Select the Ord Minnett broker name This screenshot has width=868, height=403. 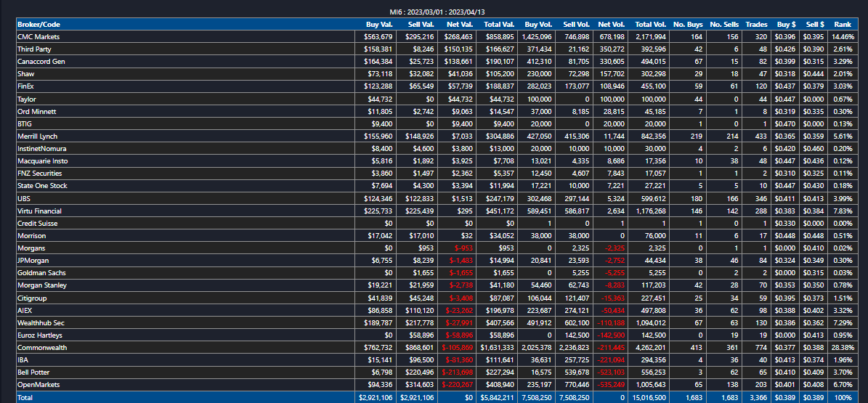tap(36, 111)
